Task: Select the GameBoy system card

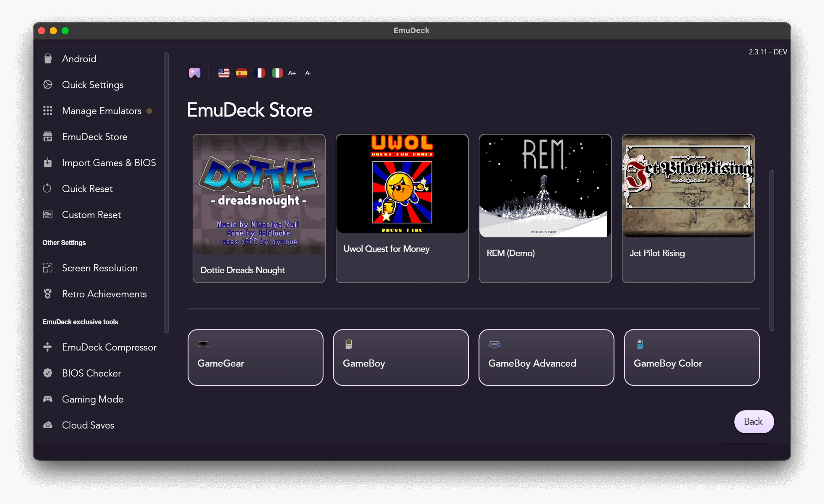Action: [401, 357]
